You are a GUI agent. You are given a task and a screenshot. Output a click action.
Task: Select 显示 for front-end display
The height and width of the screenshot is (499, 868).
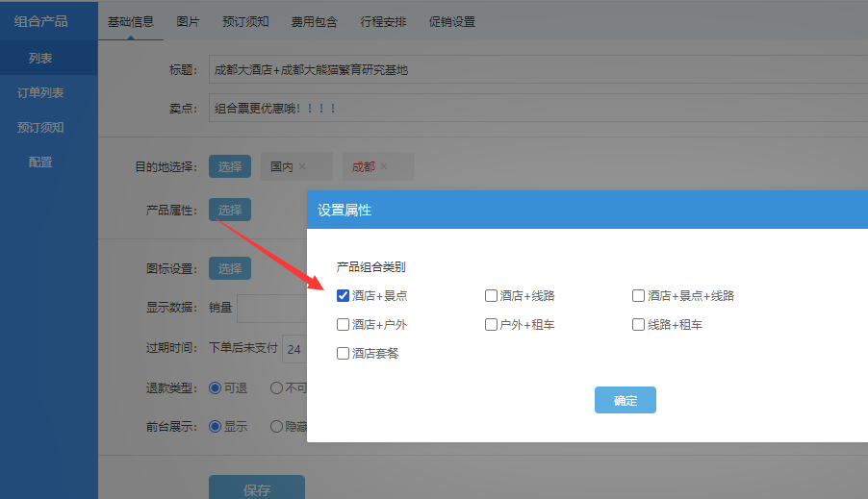point(216,426)
